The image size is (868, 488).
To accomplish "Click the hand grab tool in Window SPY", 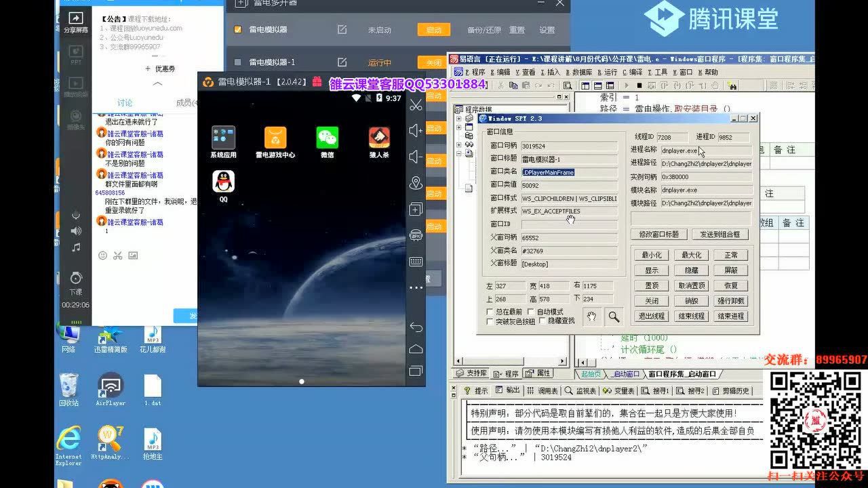I will click(x=591, y=317).
